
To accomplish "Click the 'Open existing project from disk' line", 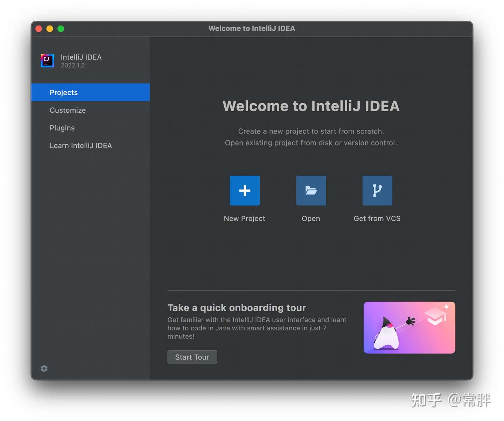I will pos(311,143).
